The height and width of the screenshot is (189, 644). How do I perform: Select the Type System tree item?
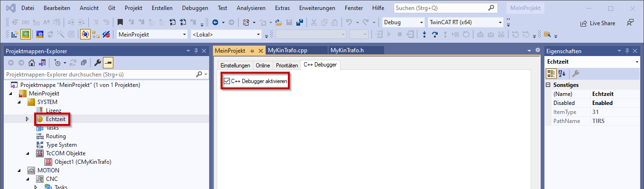(61, 144)
